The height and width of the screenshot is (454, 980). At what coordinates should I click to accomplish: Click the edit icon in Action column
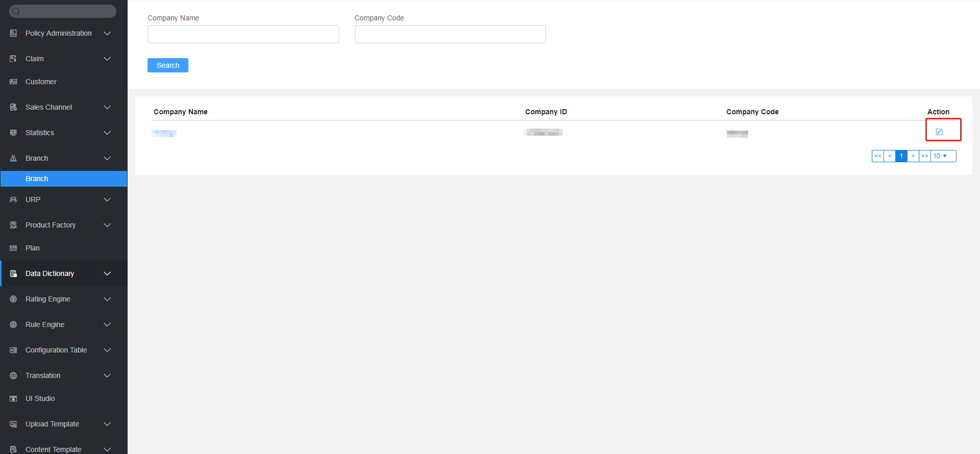pos(939,132)
